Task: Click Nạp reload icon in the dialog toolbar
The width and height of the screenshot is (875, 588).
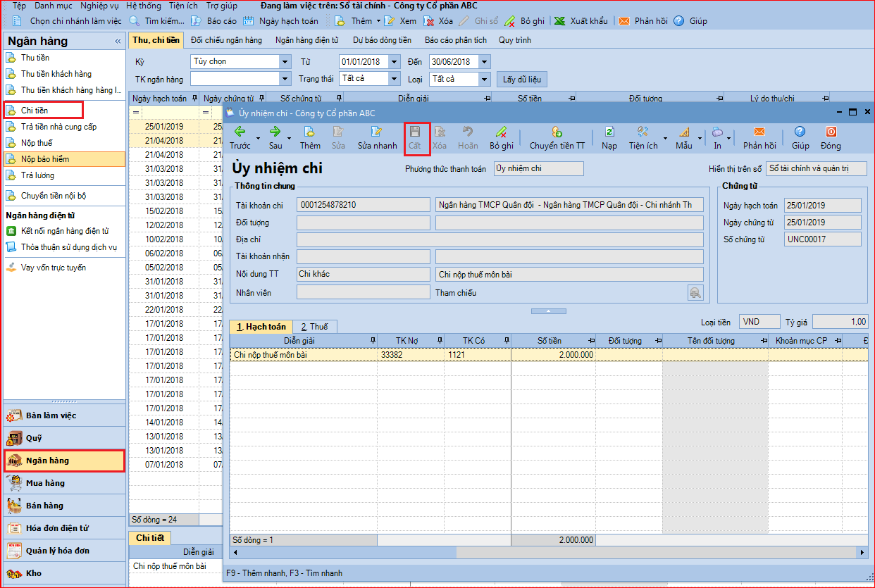Action: (609, 132)
